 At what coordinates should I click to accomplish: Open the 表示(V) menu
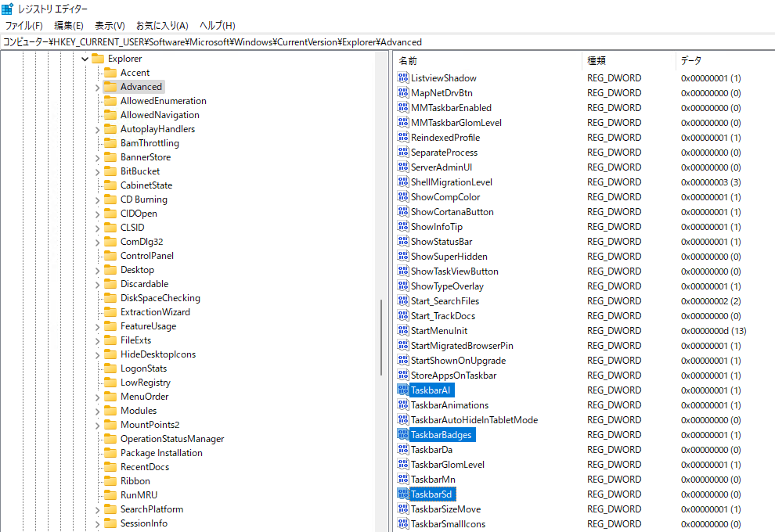[110, 26]
